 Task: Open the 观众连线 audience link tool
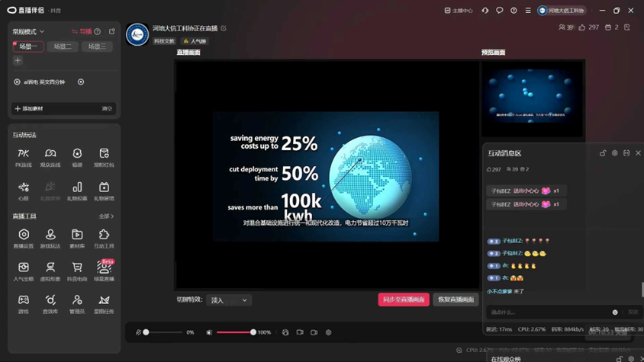(50, 157)
